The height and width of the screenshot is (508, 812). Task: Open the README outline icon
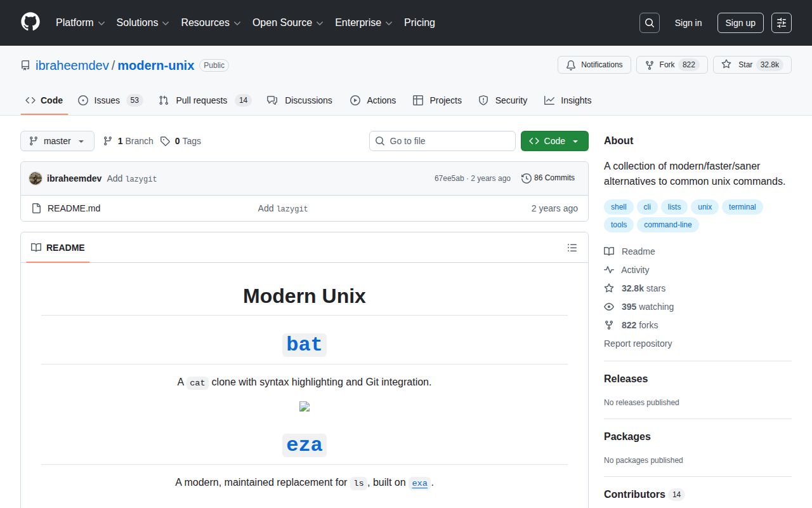coord(572,248)
